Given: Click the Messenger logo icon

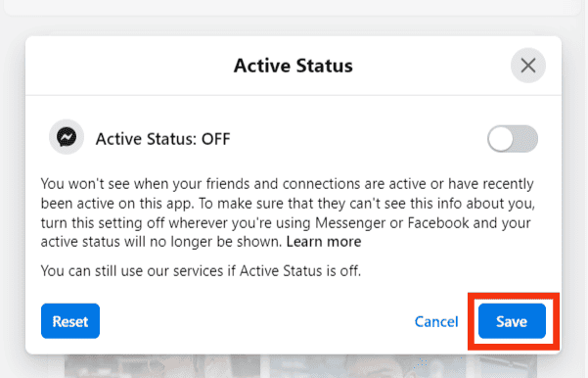Looking at the screenshot, I should 67,137.
